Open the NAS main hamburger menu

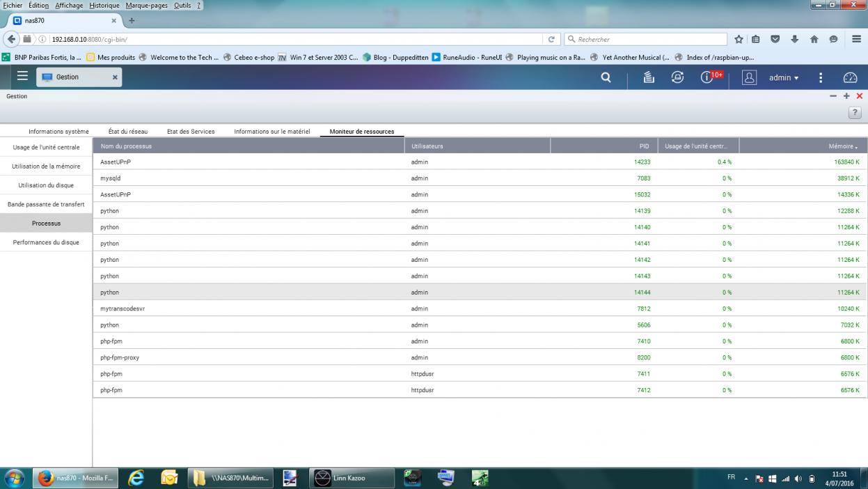point(22,77)
